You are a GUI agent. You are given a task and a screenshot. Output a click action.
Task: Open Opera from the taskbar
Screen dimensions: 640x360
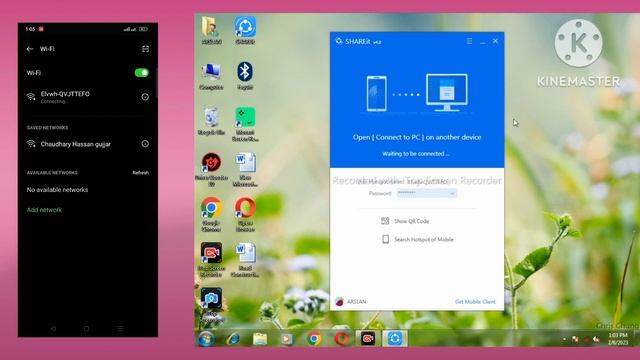[341, 339]
